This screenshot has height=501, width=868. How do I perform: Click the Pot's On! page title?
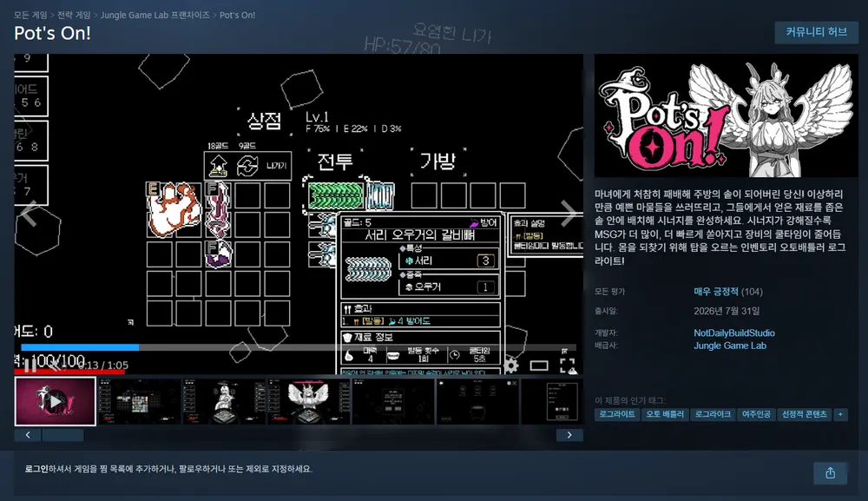[x=53, y=33]
